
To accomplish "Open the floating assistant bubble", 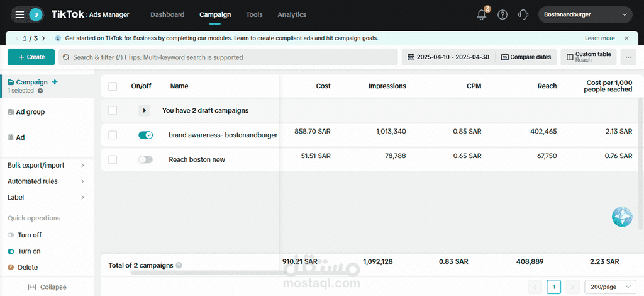I will pos(622,217).
